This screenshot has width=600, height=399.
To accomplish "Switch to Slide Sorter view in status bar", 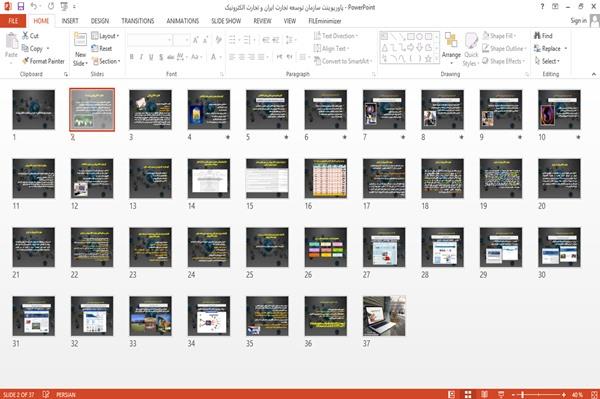I will point(468,394).
